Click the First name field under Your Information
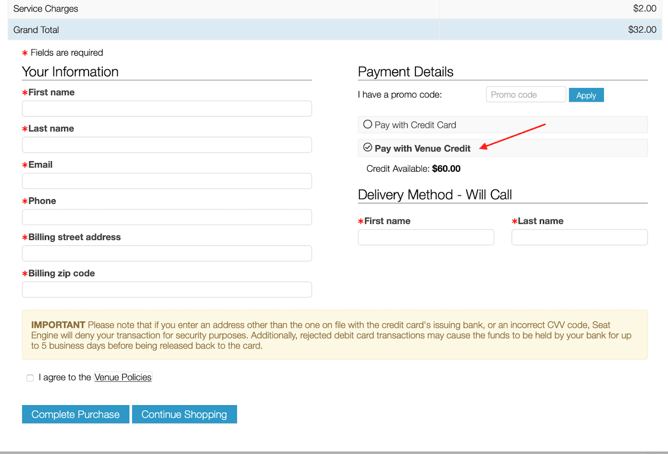The height and width of the screenshot is (454, 668). 167,109
